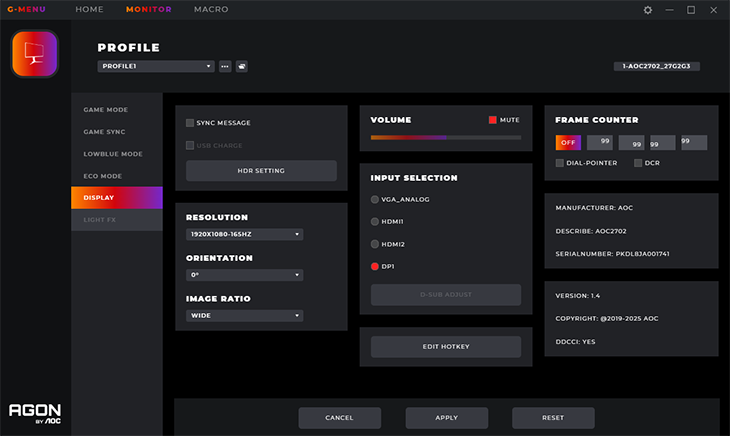Viewport: 730px width, 436px height.
Task: Select HDMI1 input
Action: (375, 221)
